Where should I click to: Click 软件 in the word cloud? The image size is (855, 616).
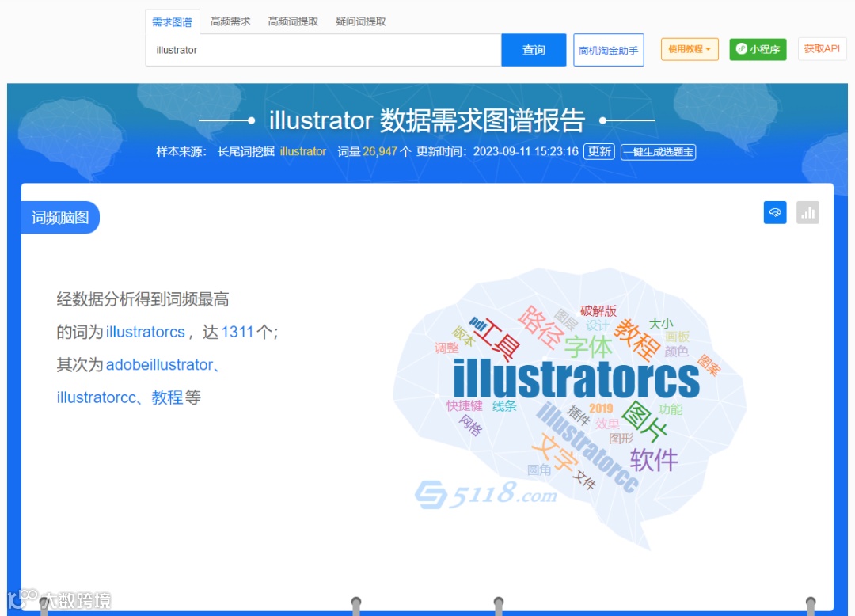pos(654,460)
